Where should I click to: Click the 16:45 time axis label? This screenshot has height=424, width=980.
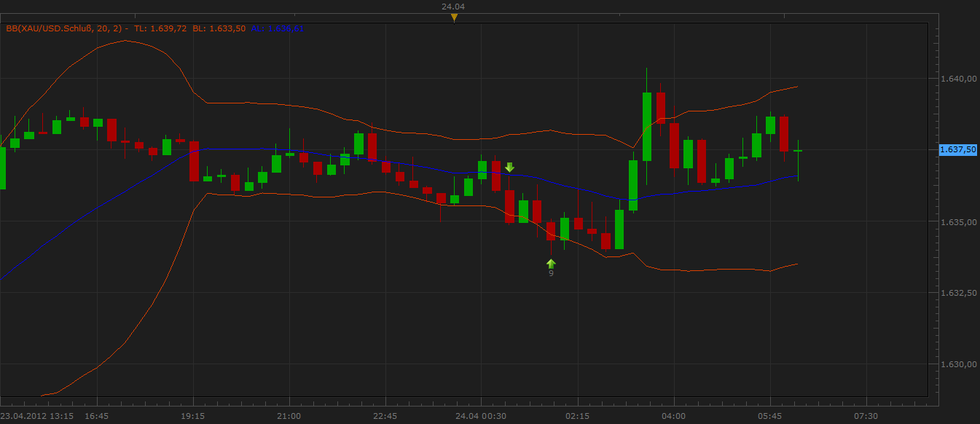(96, 416)
